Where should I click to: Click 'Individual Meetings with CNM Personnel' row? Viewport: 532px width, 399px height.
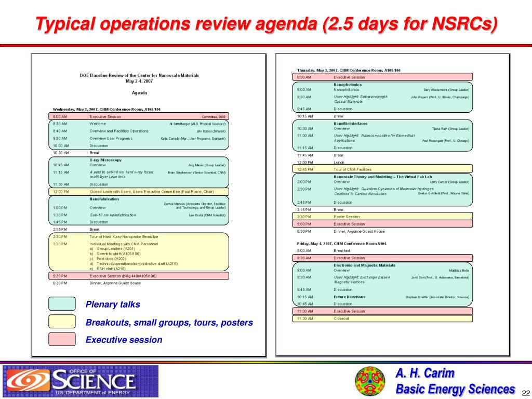[x=139, y=244]
